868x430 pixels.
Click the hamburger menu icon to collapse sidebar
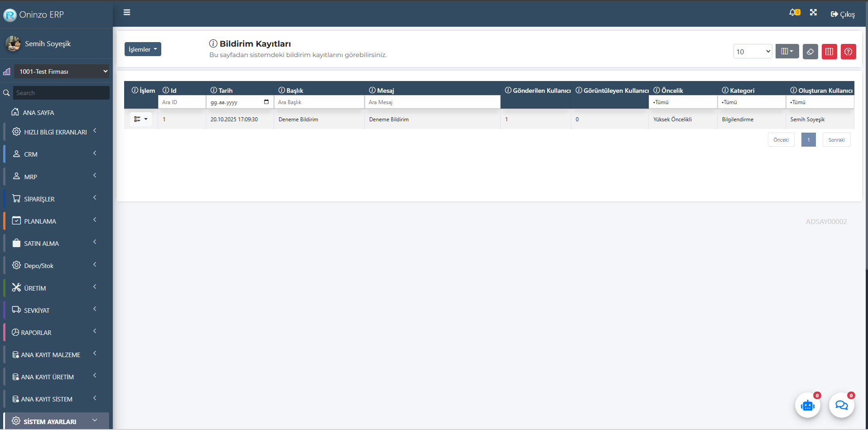click(127, 12)
